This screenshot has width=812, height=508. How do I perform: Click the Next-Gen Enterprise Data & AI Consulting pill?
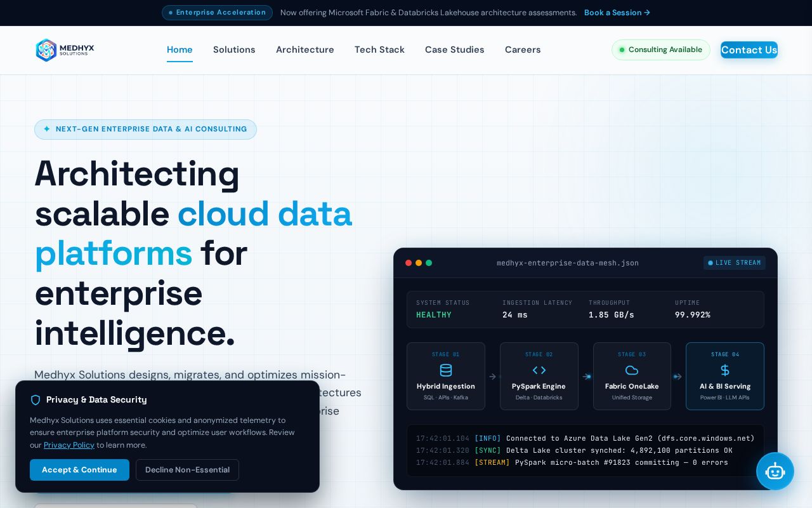(x=145, y=130)
